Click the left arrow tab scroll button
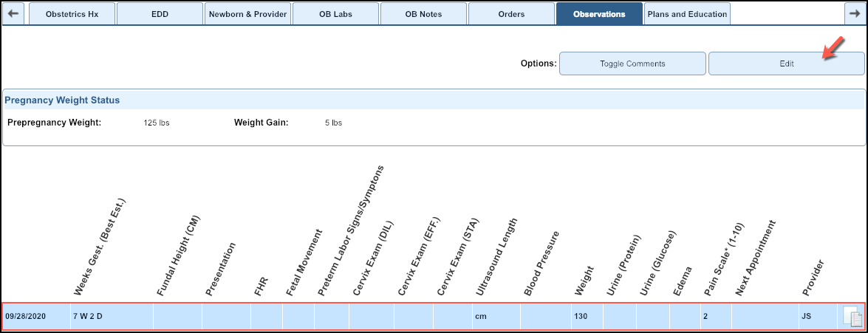This screenshot has width=868, height=333. pos(15,13)
